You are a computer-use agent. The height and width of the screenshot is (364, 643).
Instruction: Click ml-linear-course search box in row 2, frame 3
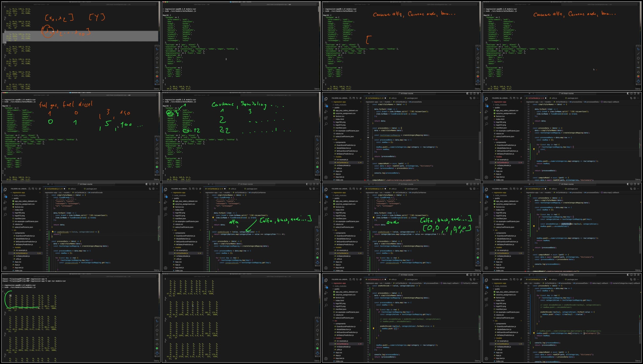tap(406, 93)
